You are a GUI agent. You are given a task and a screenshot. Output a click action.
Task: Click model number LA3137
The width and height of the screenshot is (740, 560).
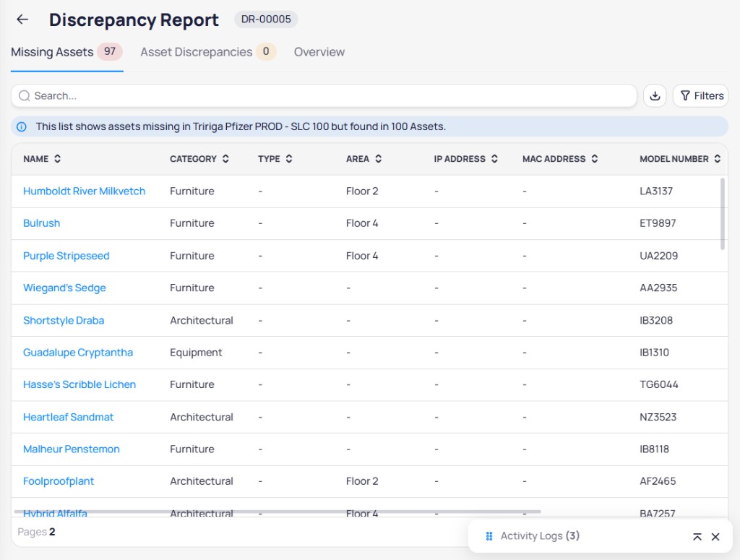pyautogui.click(x=656, y=191)
